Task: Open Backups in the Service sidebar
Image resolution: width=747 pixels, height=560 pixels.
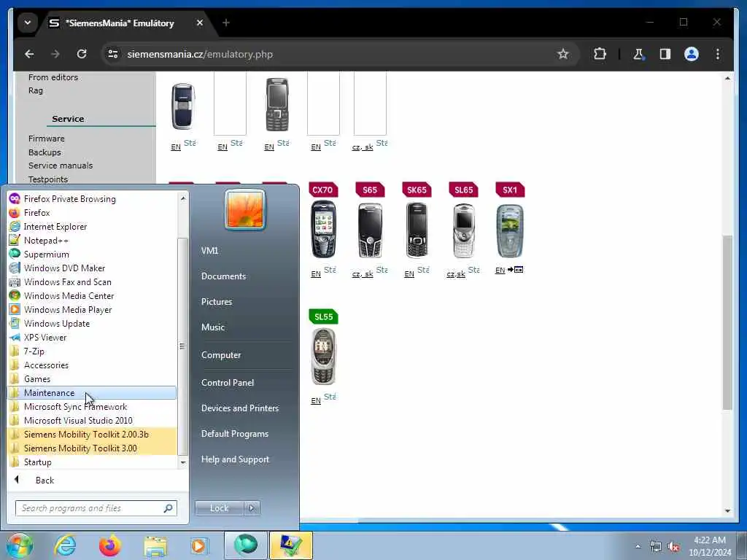Action: [x=44, y=152]
